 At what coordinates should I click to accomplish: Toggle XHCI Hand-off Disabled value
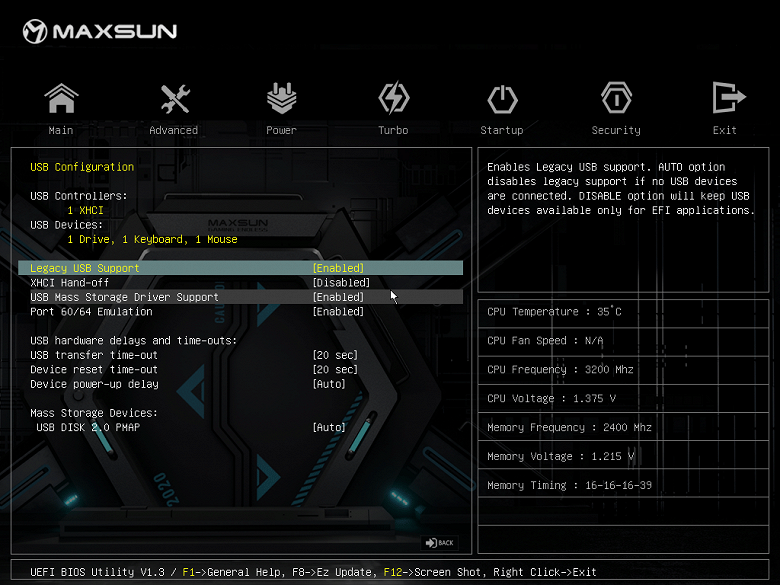click(x=341, y=283)
